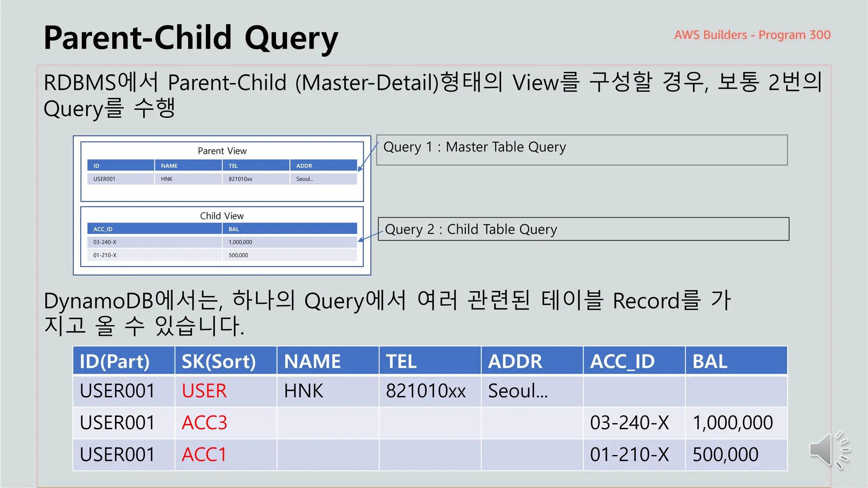
Task: Click the Child View heading
Action: [x=222, y=216]
